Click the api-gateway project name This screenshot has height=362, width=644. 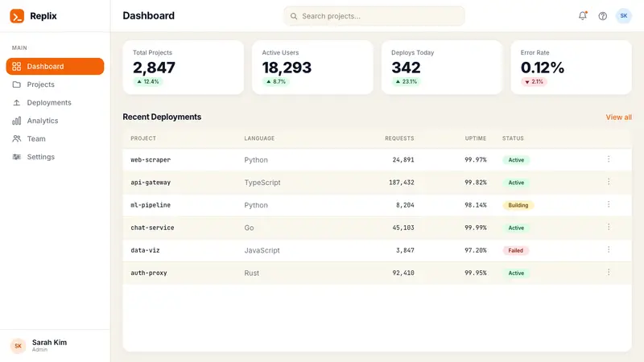click(x=151, y=183)
